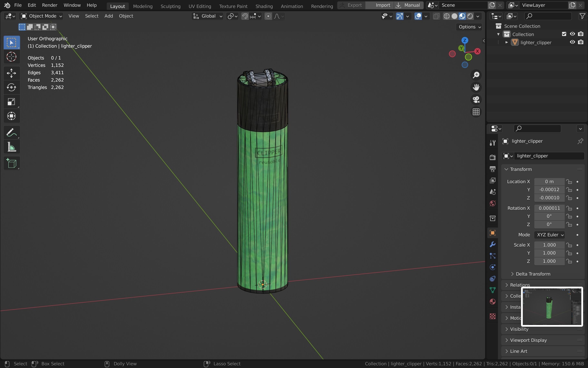Switch orthographic/perspective grid icon

(476, 112)
